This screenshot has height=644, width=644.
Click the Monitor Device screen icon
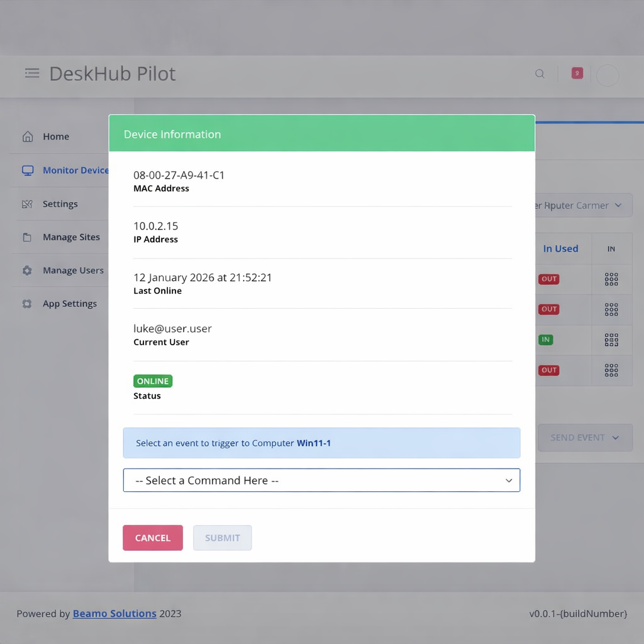28,170
